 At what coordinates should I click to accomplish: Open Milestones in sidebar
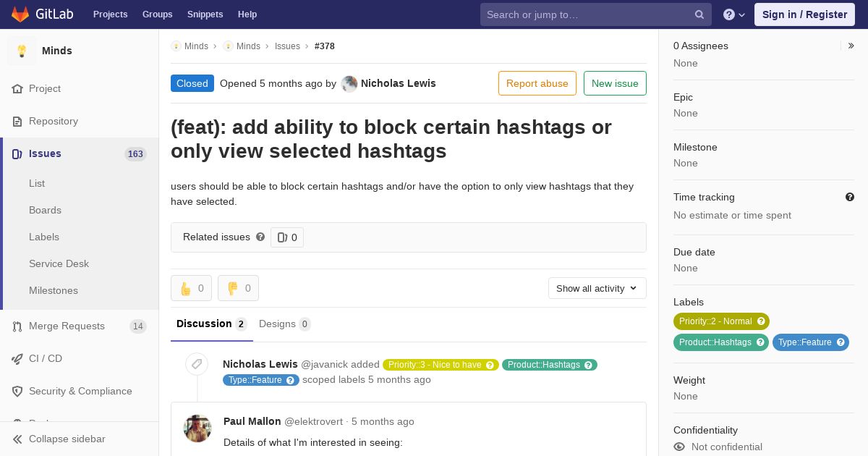point(54,290)
